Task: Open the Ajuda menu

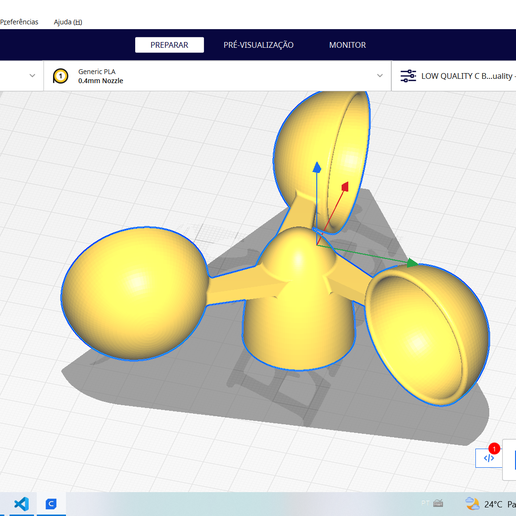Action: [x=68, y=22]
